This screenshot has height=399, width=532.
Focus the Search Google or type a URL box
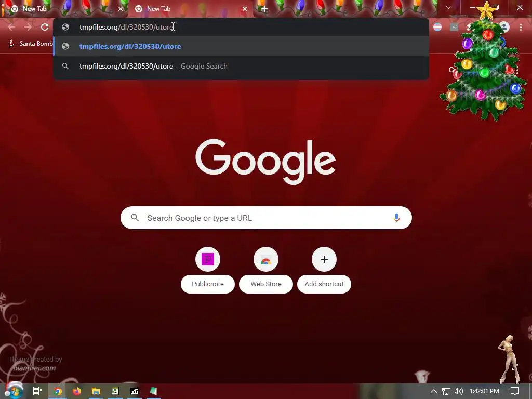pos(266,218)
